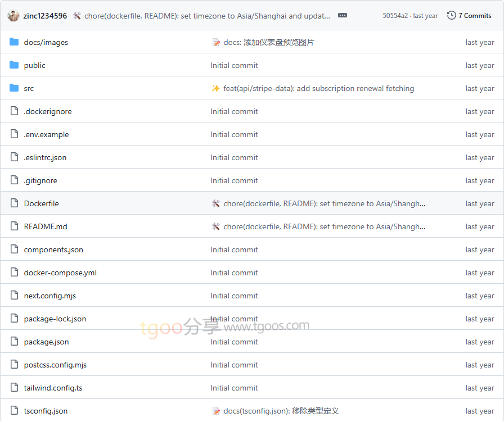Open the zinc1234596 profile link
This screenshot has width=504, height=422.
tap(45, 16)
